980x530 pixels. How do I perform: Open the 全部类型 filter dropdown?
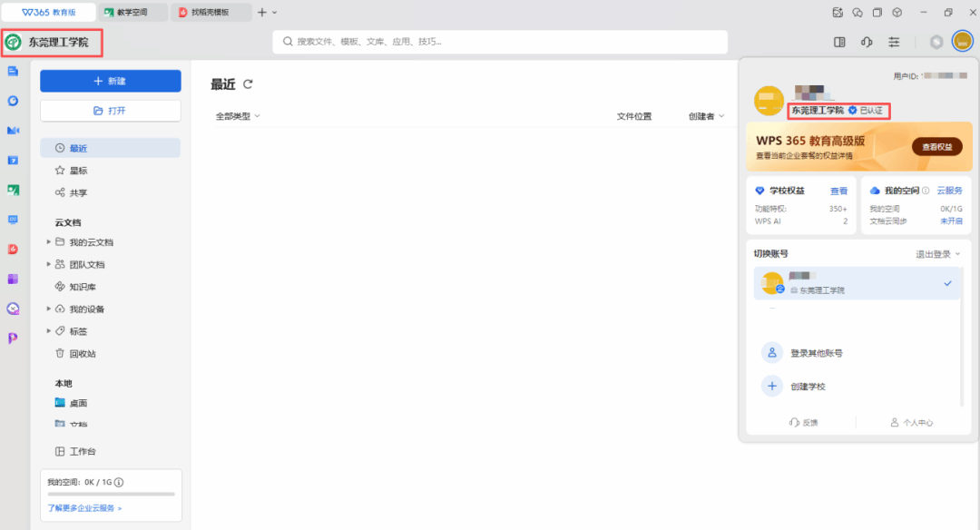[x=238, y=116]
